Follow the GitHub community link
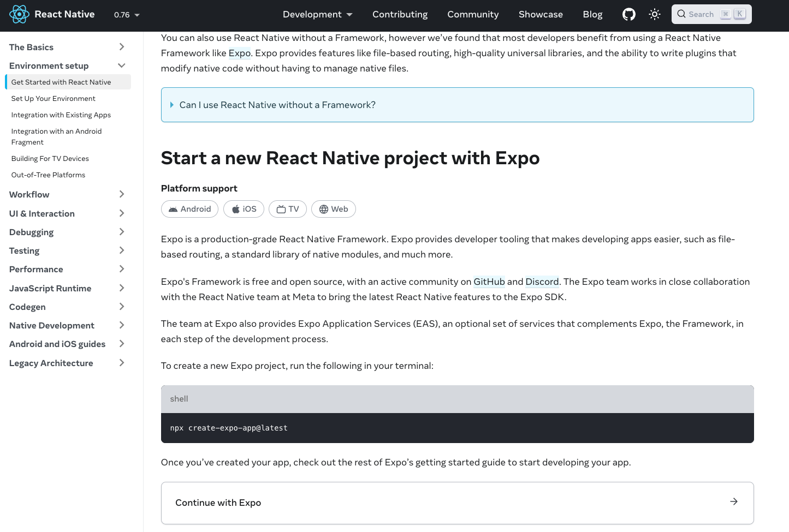This screenshot has height=532, width=789. coord(489,282)
